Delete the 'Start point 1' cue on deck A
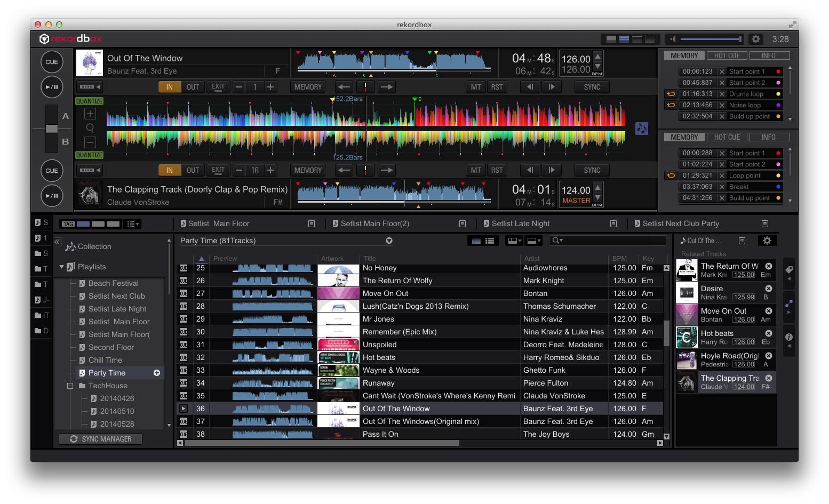Viewport: 829px width, 504px height. (722, 71)
